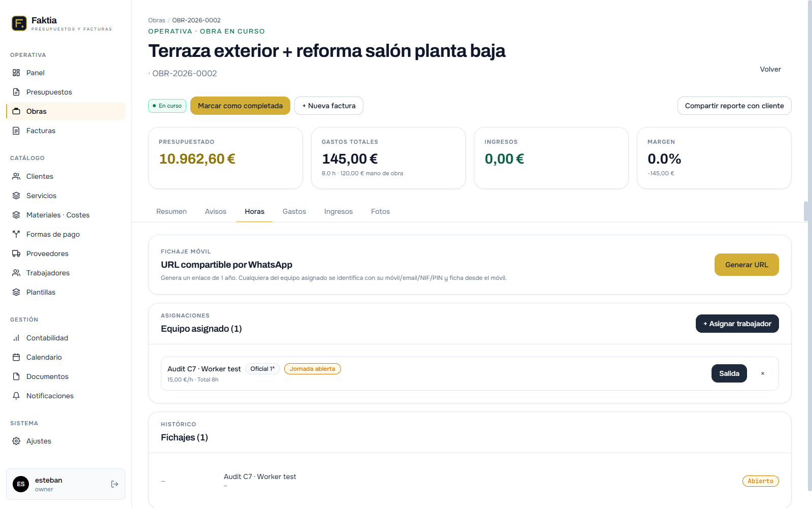Click Compartir reporte con cliente
The height and width of the screenshot is (508, 812).
click(734, 106)
